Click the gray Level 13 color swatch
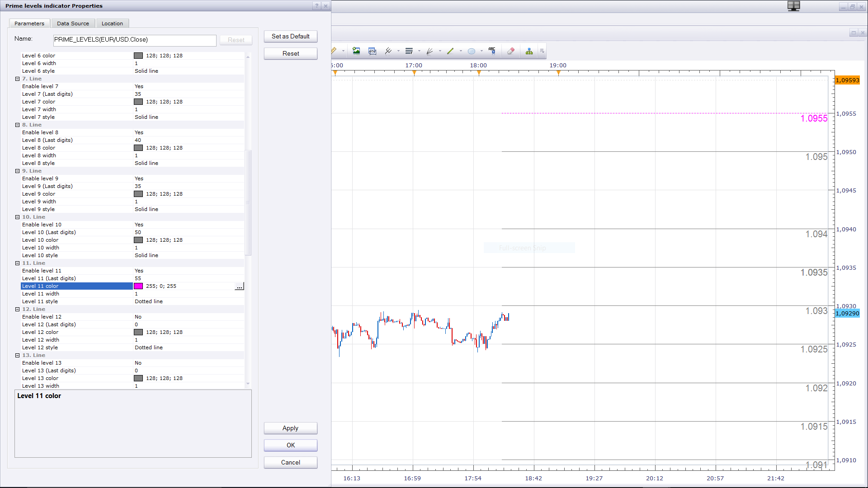Image resolution: width=868 pixels, height=488 pixels. click(x=138, y=378)
